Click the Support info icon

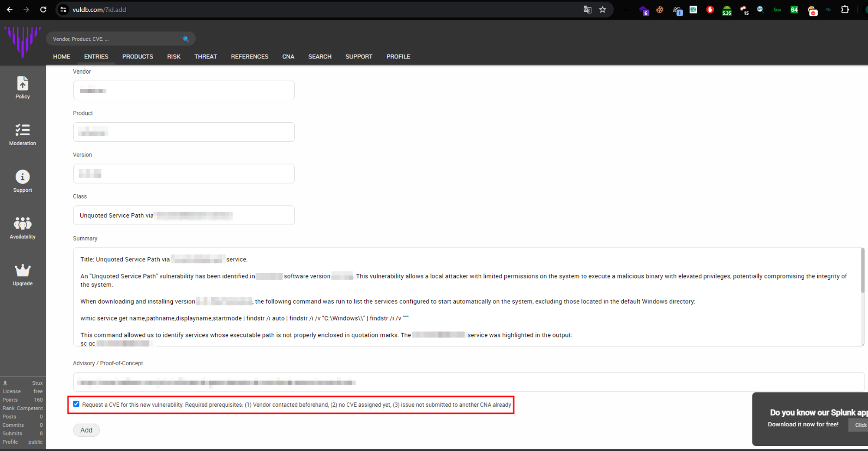23,177
